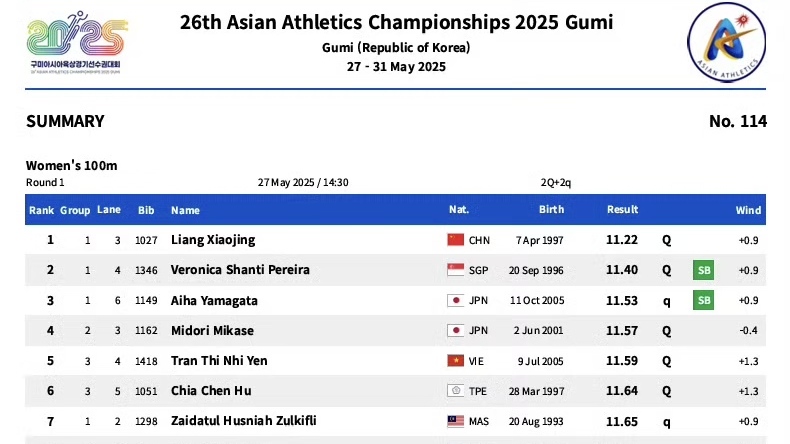Click the Result column header
The width and height of the screenshot is (790, 444).
click(622, 210)
